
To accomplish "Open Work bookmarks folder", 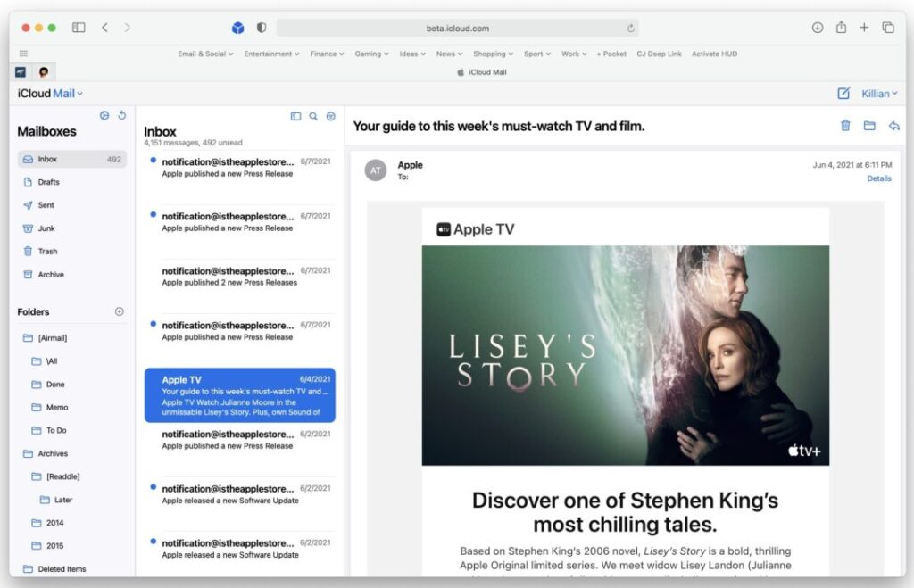I will point(574,54).
